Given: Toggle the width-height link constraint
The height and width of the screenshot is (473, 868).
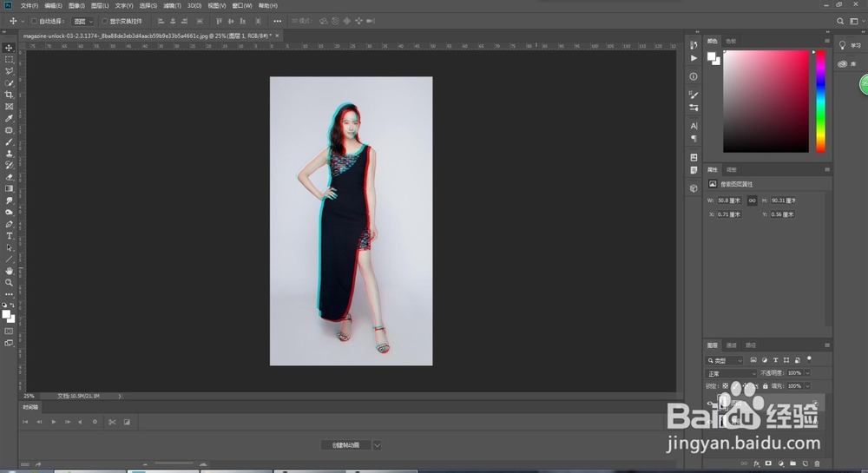Looking at the screenshot, I should pos(752,200).
